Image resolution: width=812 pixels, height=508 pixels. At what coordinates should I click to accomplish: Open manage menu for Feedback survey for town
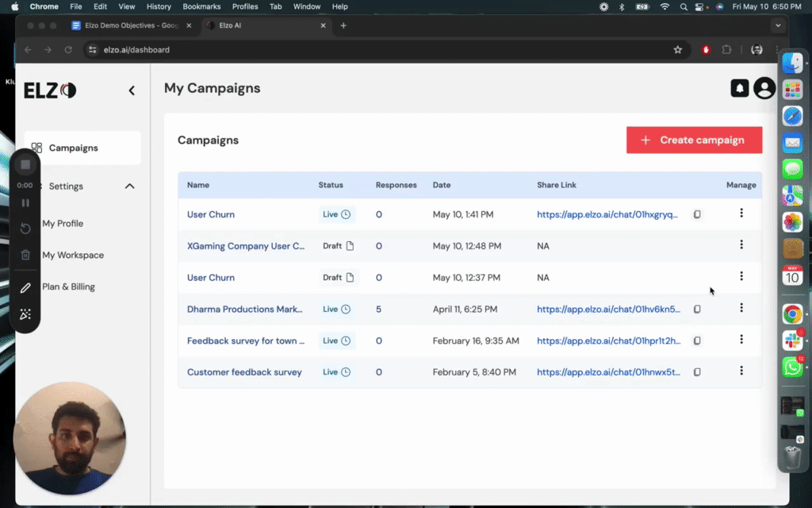click(x=741, y=340)
